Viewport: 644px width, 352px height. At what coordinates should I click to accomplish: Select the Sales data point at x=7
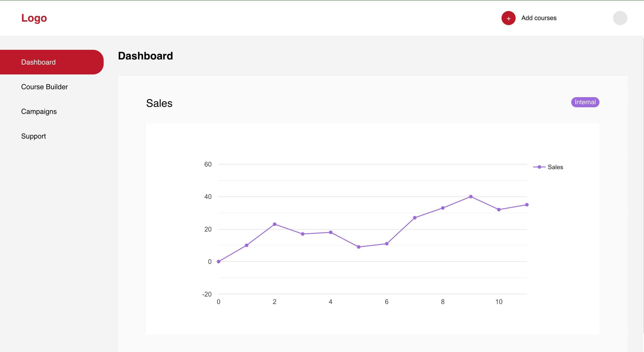[x=415, y=218]
